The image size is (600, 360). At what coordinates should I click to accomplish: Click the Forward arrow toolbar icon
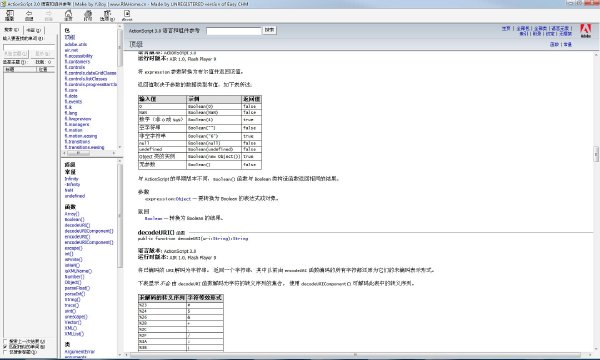[49, 15]
